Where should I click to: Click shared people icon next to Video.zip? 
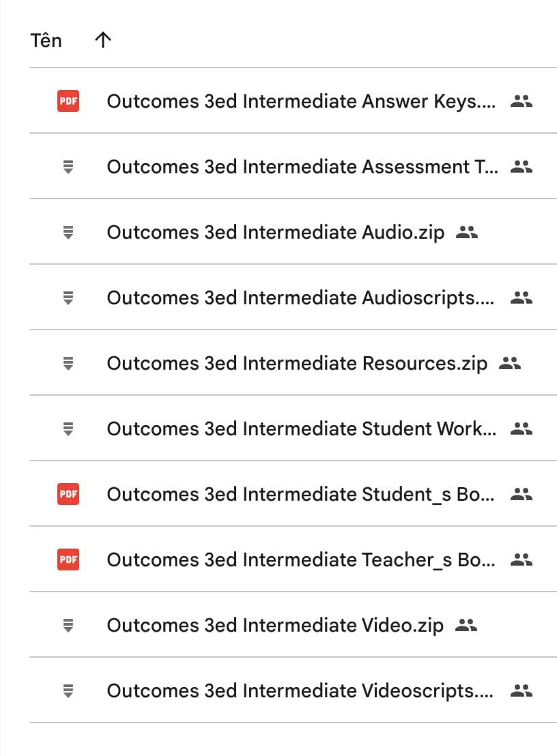466,626
